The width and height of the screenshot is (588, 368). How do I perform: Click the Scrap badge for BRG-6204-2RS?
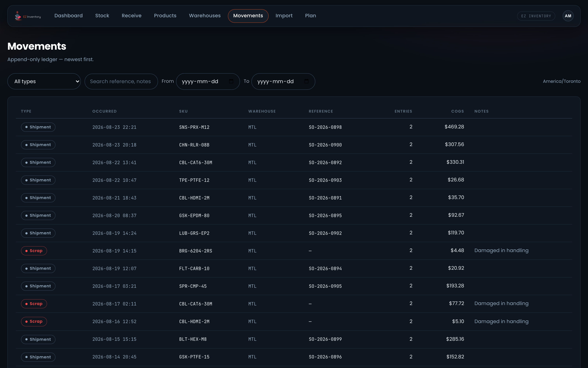click(x=34, y=251)
